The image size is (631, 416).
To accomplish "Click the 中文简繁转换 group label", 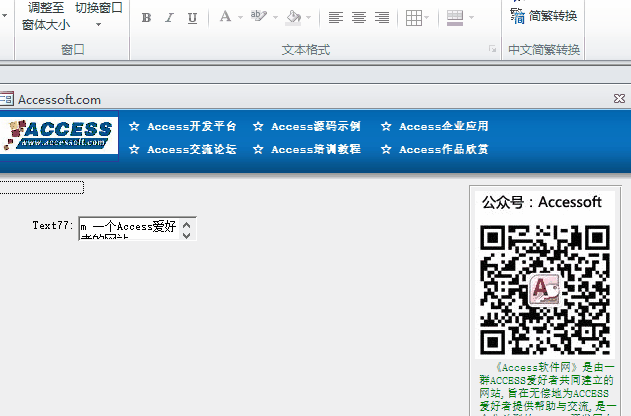I will point(544,50).
